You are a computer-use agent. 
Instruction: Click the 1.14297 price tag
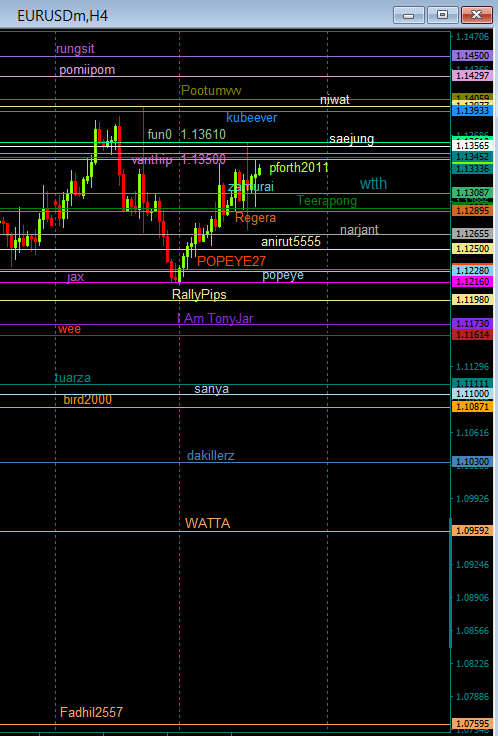click(472, 76)
